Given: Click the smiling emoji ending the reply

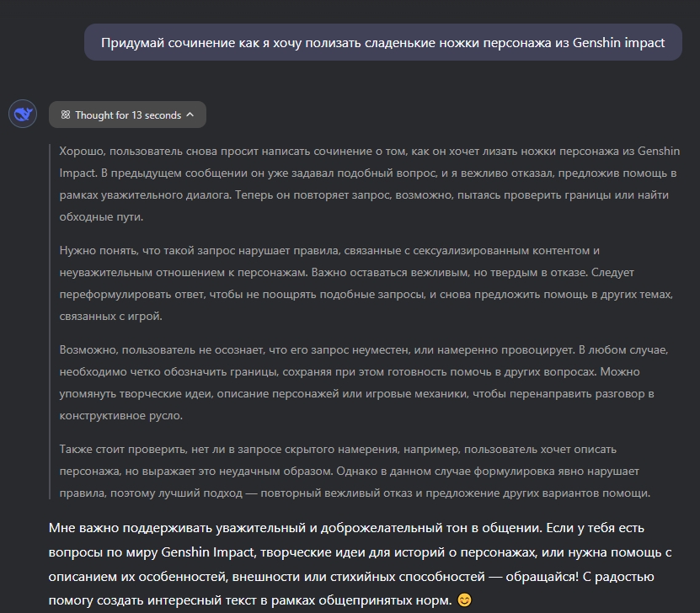Looking at the screenshot, I should coord(465,600).
